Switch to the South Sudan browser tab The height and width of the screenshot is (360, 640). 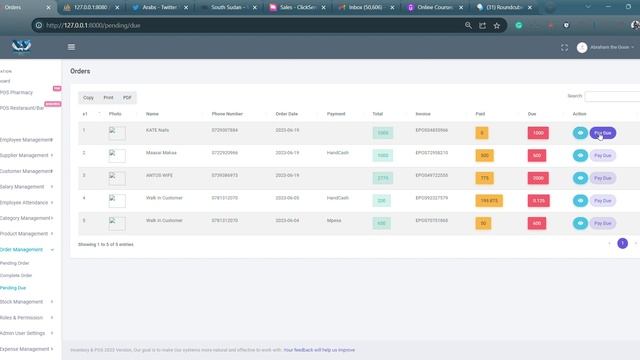(x=228, y=7)
